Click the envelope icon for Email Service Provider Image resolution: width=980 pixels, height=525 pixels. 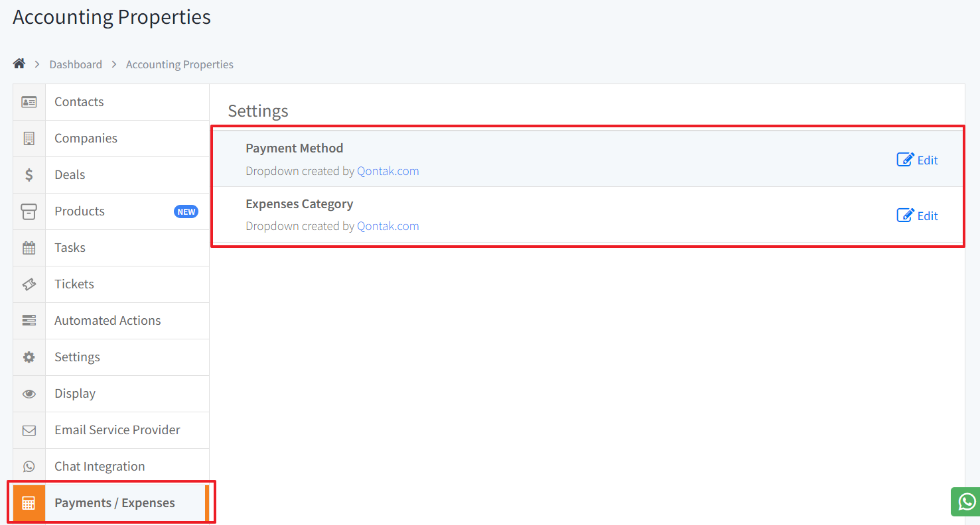click(29, 430)
